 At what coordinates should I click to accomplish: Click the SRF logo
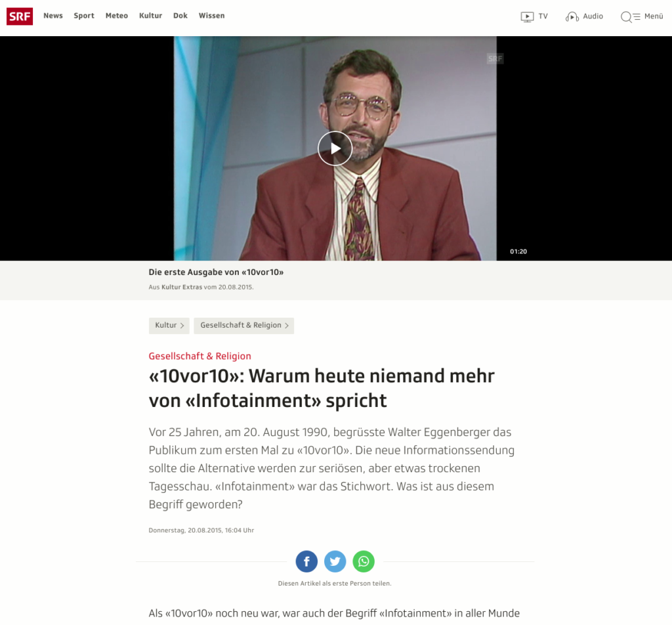click(x=20, y=16)
